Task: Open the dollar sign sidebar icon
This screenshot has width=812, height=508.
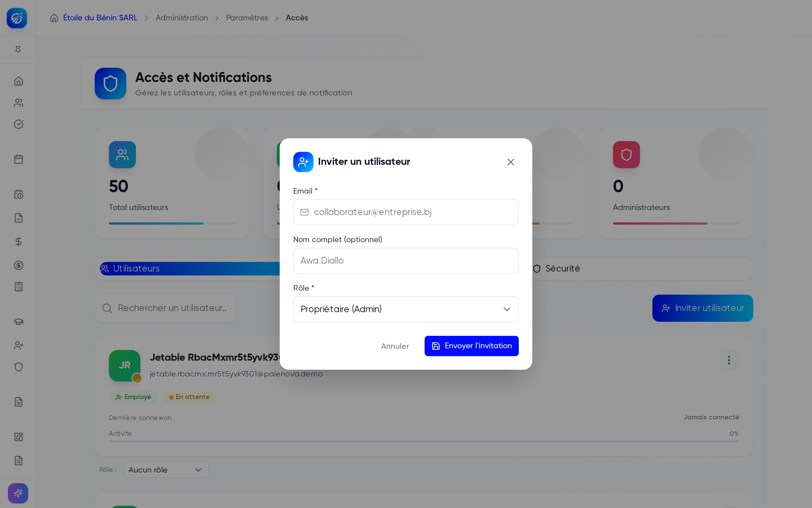Action: pyautogui.click(x=18, y=242)
